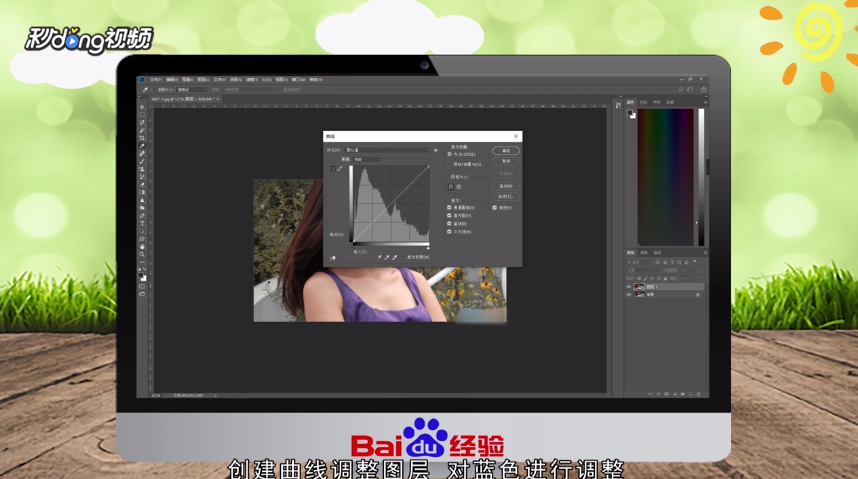Open the Layer menu
Screen dimensions: 858x479
coord(204,79)
